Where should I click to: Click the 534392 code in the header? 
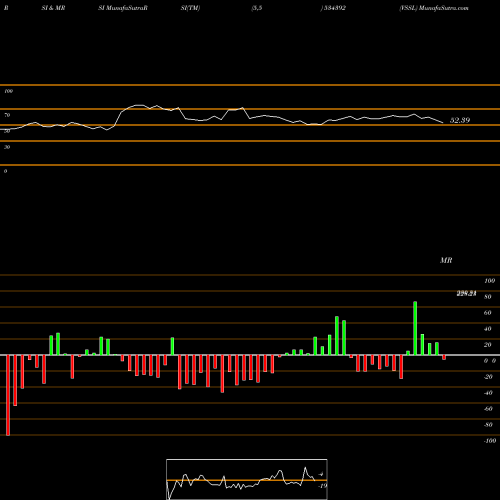334,8
